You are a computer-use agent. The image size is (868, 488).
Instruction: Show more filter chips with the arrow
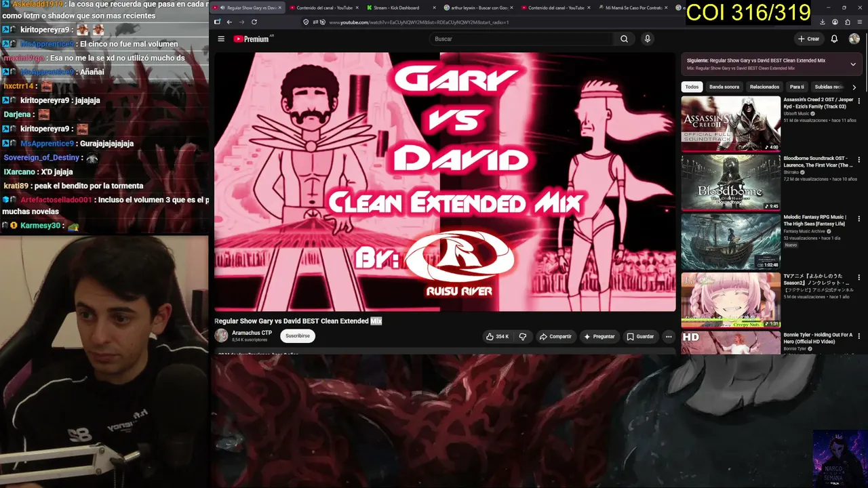(854, 87)
